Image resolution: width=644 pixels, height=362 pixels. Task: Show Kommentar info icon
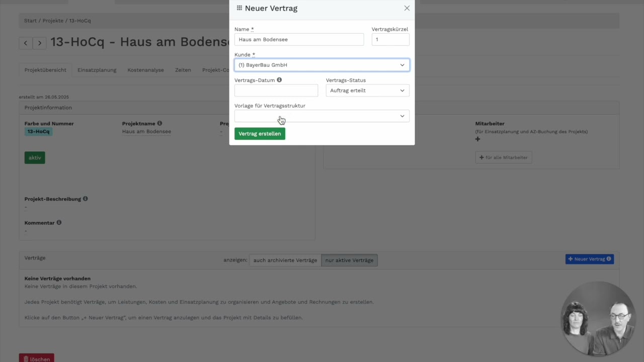coord(59,222)
